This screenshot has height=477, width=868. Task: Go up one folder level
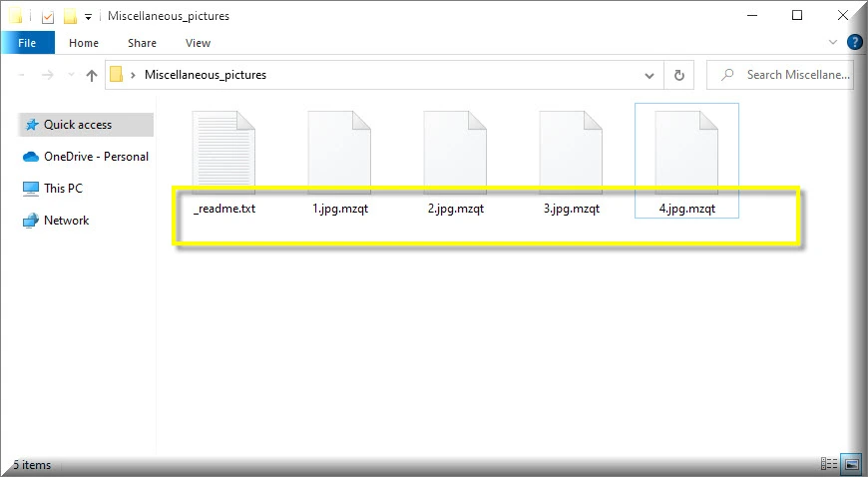pyautogui.click(x=92, y=76)
